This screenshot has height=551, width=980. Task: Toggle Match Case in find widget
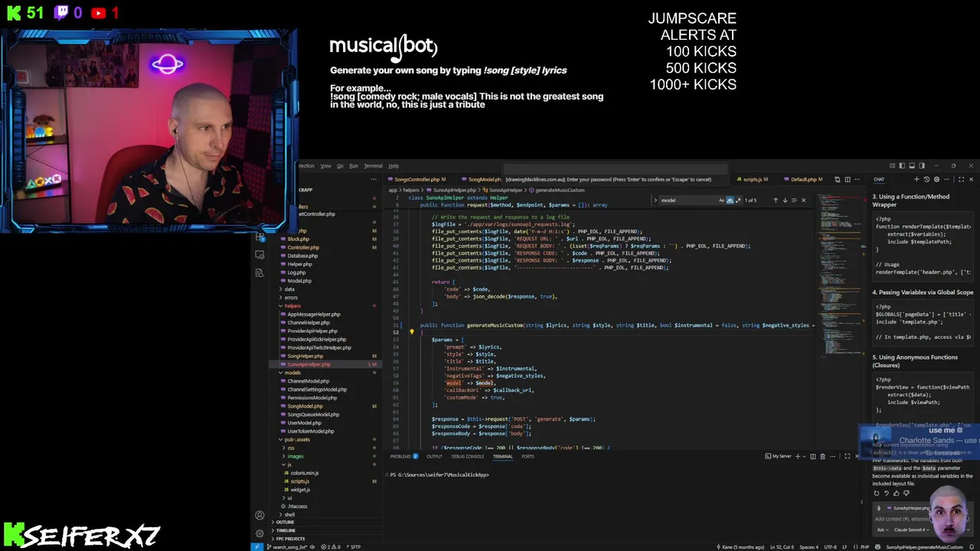tap(721, 201)
